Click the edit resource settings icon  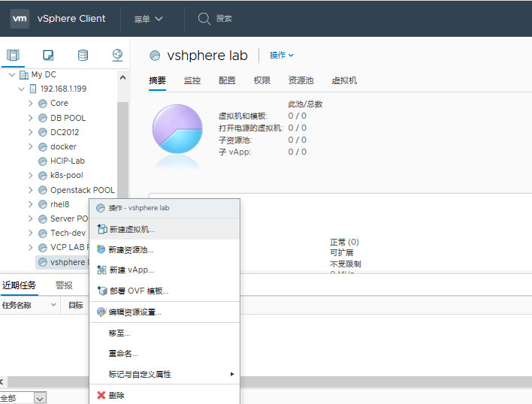pyautogui.click(x=101, y=312)
